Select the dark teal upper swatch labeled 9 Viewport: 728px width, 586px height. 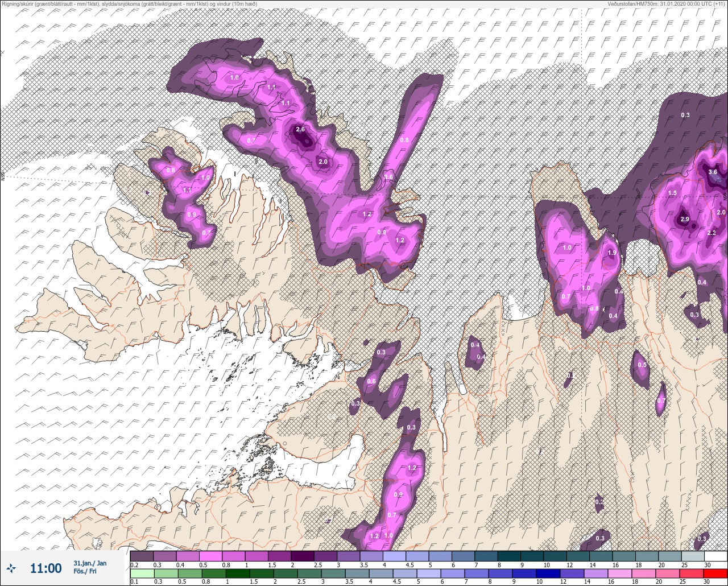click(532, 556)
